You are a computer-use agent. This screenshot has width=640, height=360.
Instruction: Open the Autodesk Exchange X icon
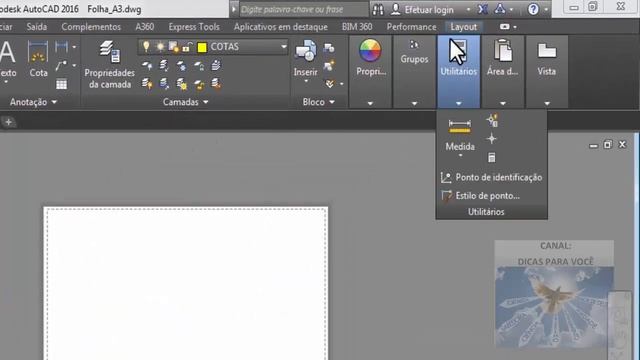483,9
